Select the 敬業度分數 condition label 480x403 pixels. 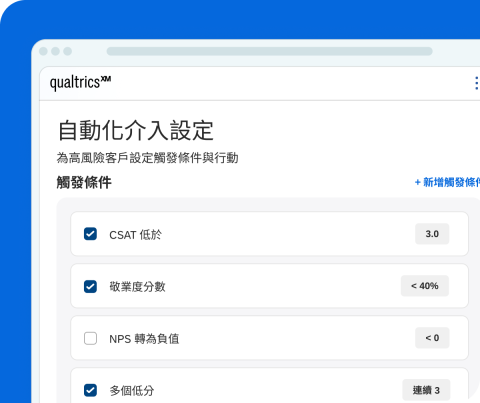[137, 287]
